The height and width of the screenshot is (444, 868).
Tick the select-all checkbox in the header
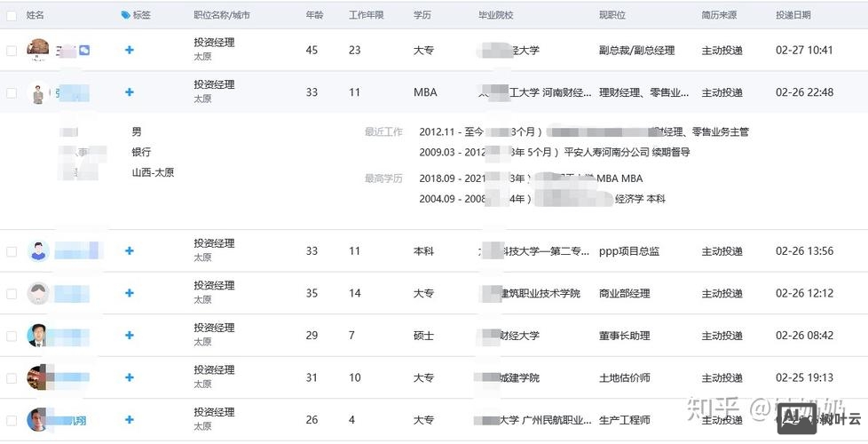click(x=11, y=15)
